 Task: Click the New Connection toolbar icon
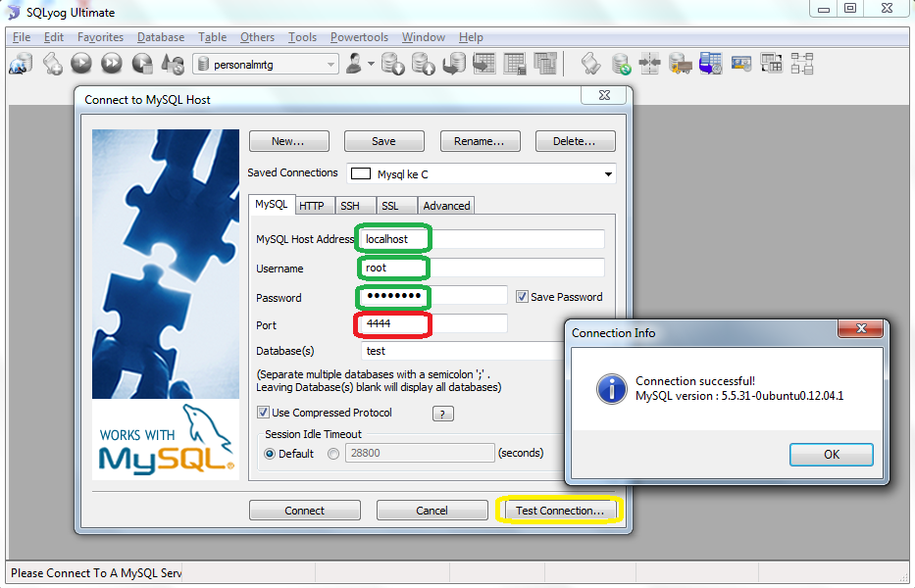pos(21,64)
